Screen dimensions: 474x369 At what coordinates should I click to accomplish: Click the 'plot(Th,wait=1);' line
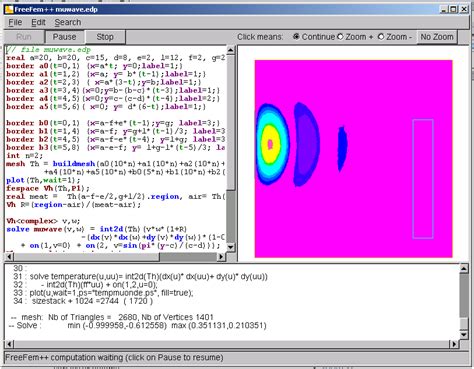click(x=43, y=180)
